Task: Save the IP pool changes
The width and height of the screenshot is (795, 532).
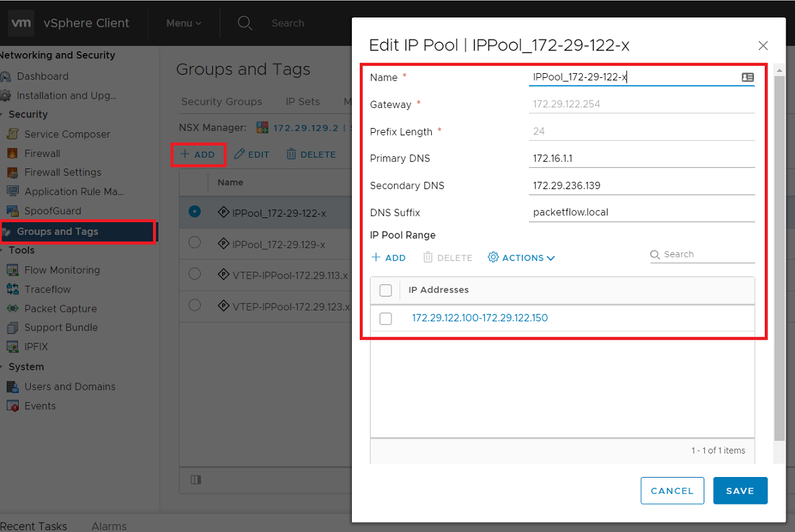Action: pos(740,490)
